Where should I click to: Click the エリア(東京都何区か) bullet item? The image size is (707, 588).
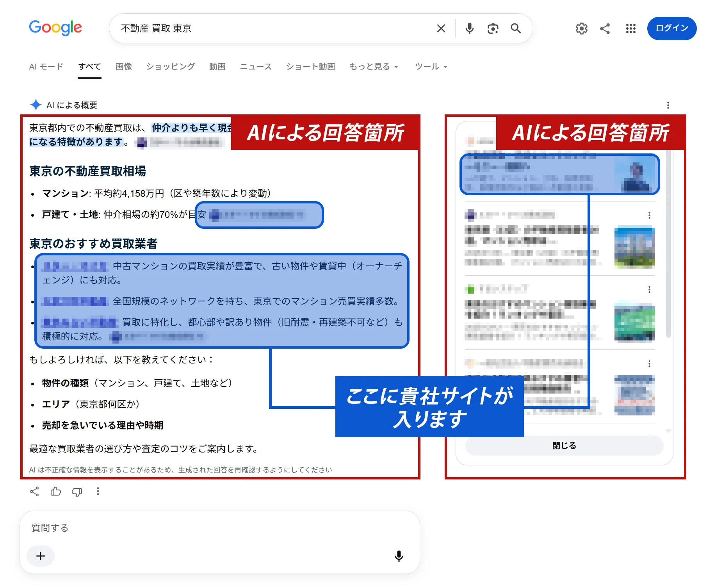(91, 404)
